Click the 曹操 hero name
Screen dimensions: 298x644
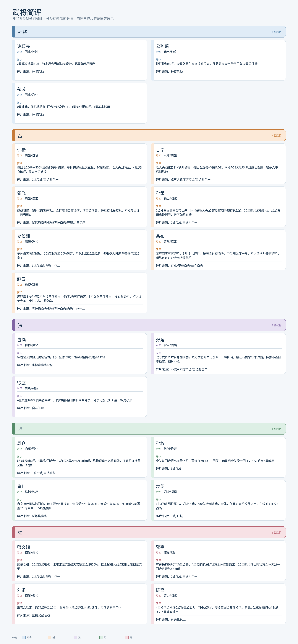coord(21,340)
